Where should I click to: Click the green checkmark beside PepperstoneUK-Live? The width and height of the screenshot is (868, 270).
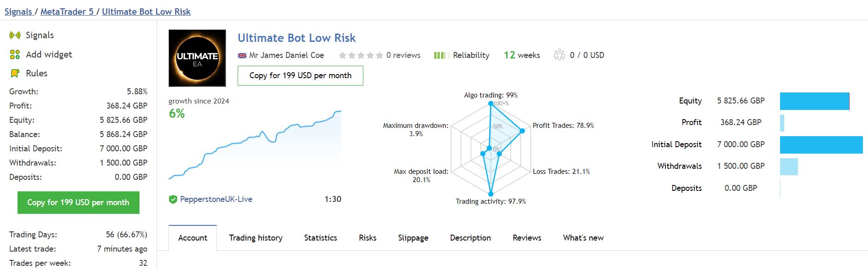point(174,199)
